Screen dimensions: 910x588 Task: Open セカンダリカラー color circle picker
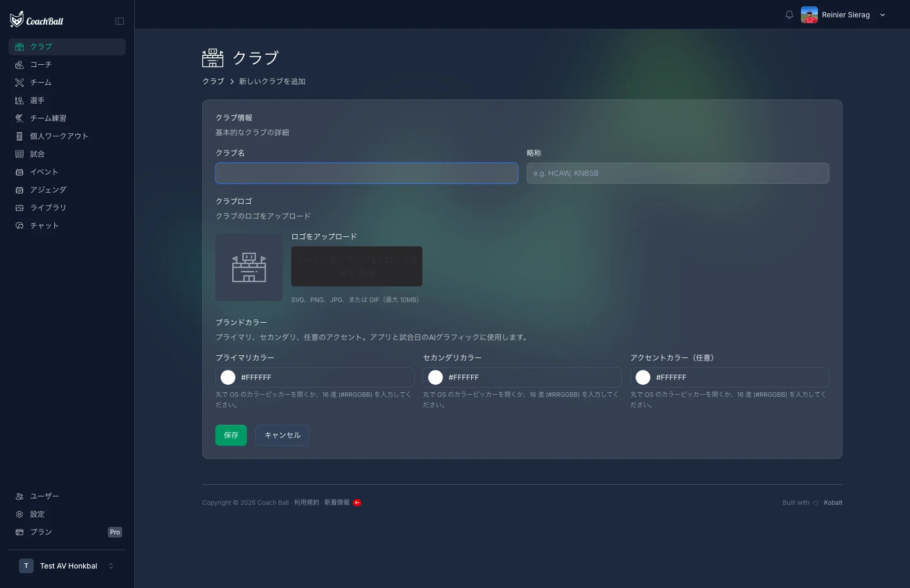[436, 377]
